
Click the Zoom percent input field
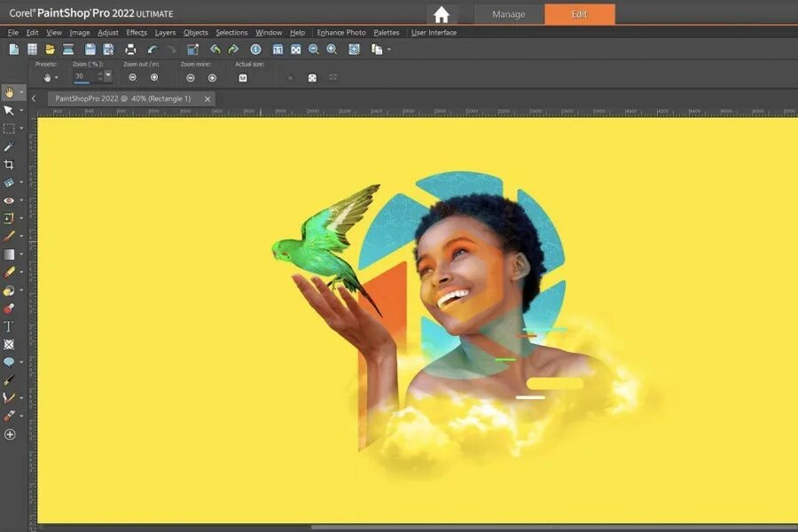[x=84, y=76]
